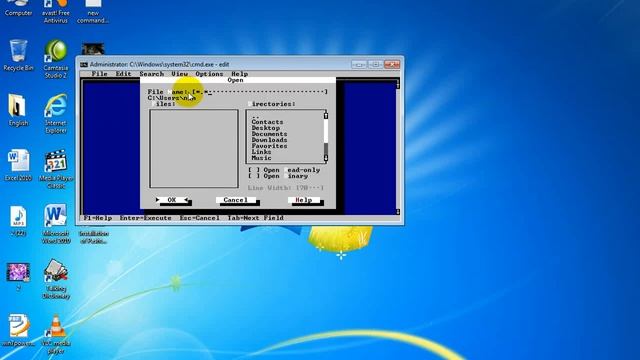Open the desktop file icon beside VLC
The height and width of the screenshot is (360, 640).
pyautogui.click(x=18, y=331)
